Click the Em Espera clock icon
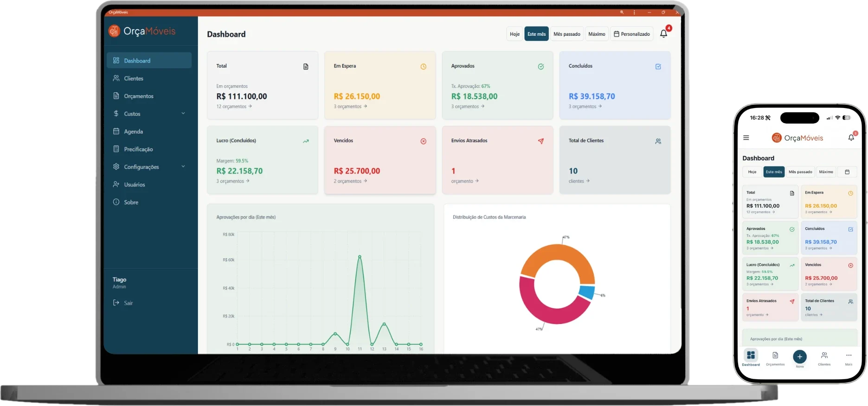The height and width of the screenshot is (406, 868). pyautogui.click(x=423, y=67)
